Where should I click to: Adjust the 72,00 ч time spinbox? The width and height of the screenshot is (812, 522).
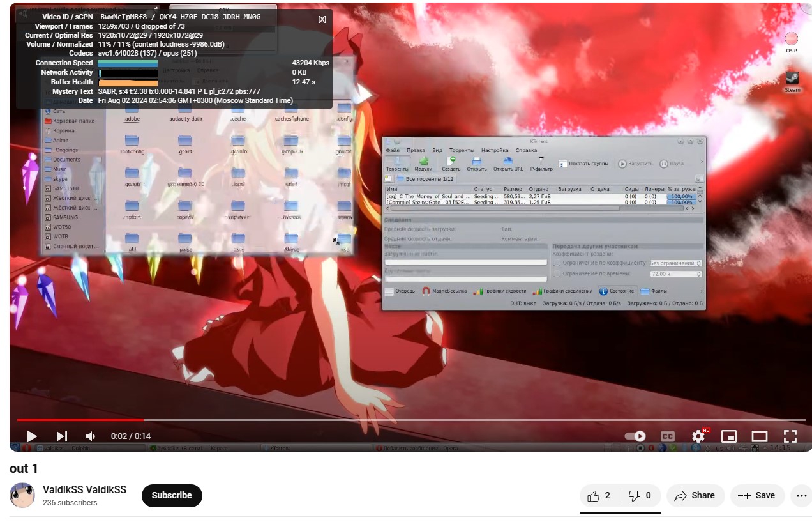pyautogui.click(x=675, y=273)
